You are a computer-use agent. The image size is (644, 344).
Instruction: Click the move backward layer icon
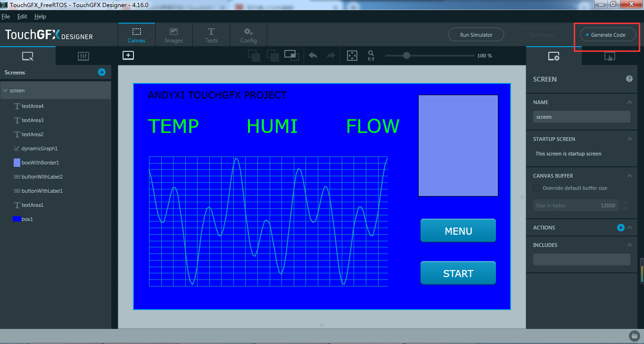pyautogui.click(x=254, y=56)
